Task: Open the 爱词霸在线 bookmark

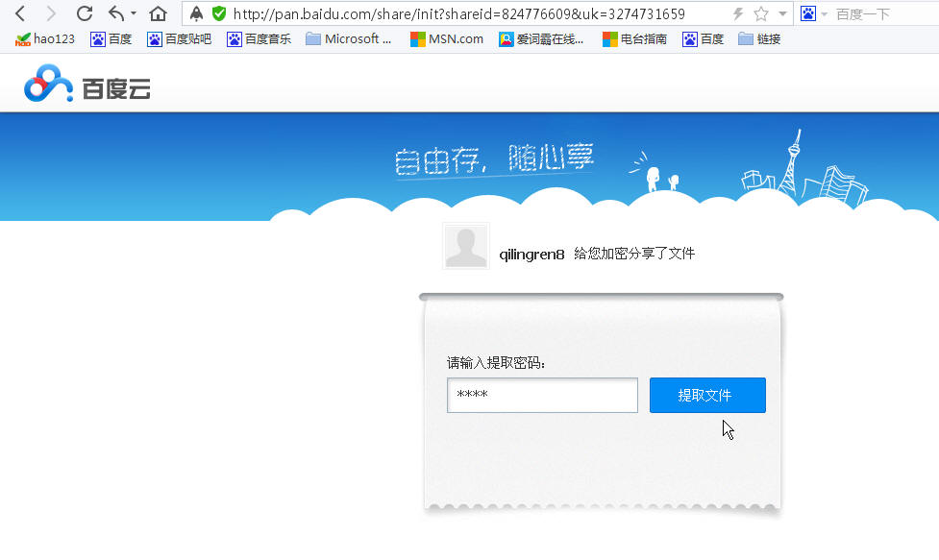Action: (x=541, y=39)
